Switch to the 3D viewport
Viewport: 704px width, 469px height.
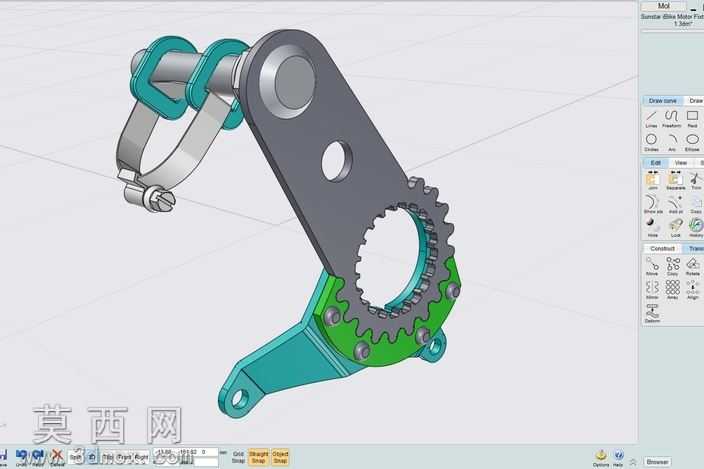tap(92, 457)
